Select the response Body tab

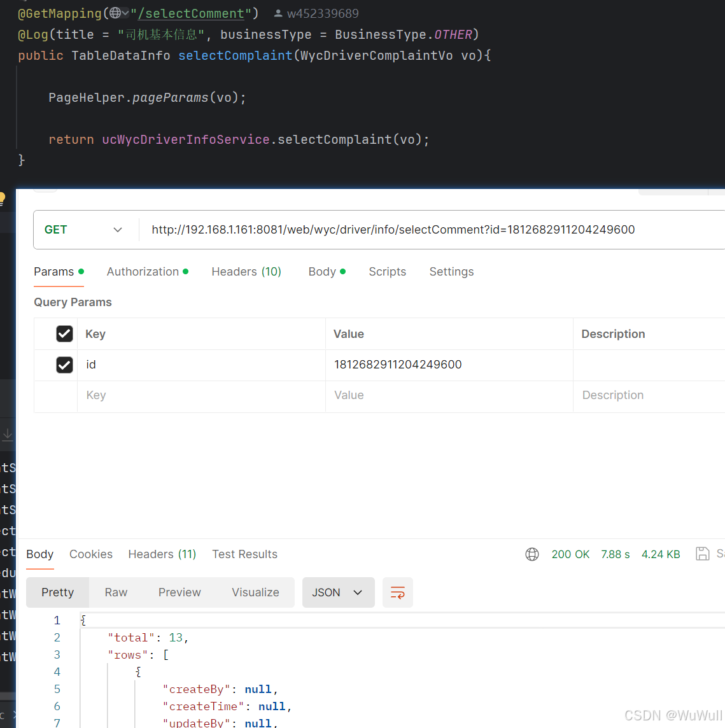40,554
